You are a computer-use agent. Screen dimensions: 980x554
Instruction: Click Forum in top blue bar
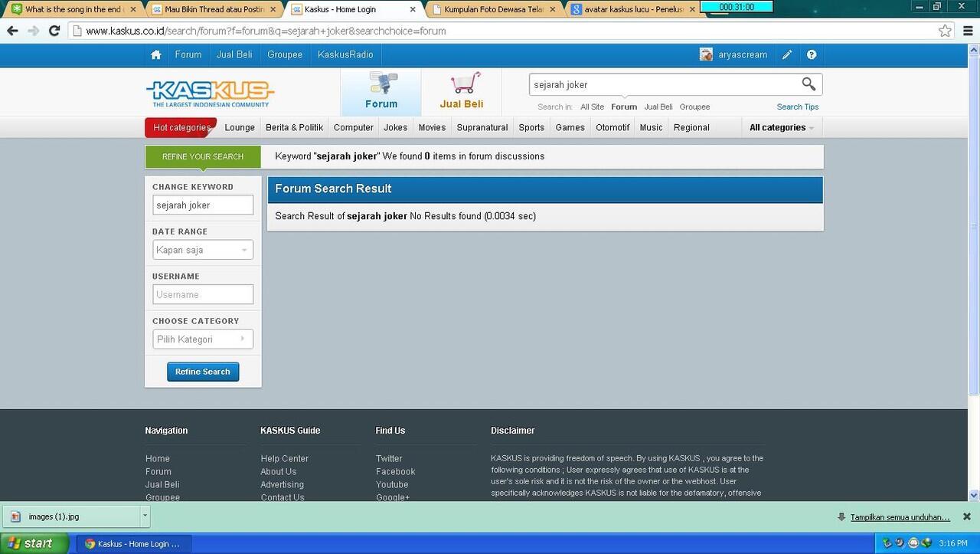(x=188, y=55)
